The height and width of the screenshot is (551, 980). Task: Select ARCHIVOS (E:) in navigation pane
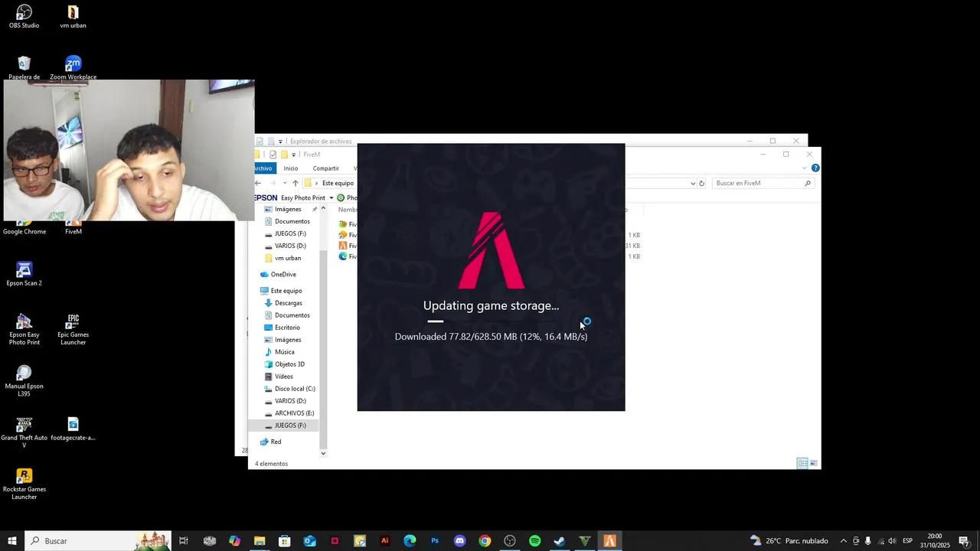pyautogui.click(x=294, y=413)
